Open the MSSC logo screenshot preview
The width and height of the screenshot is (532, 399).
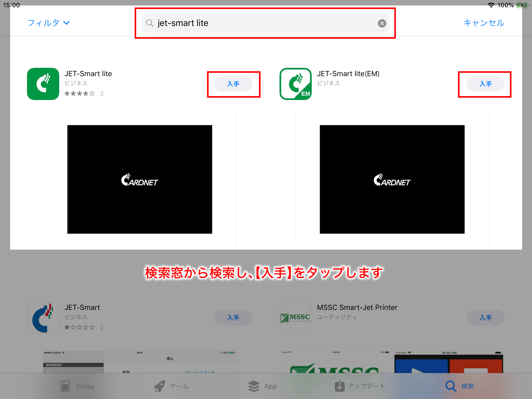tap(336, 362)
